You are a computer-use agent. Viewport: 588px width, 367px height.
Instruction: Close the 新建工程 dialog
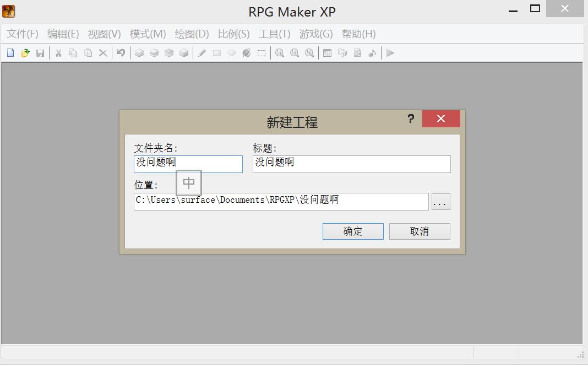point(441,119)
